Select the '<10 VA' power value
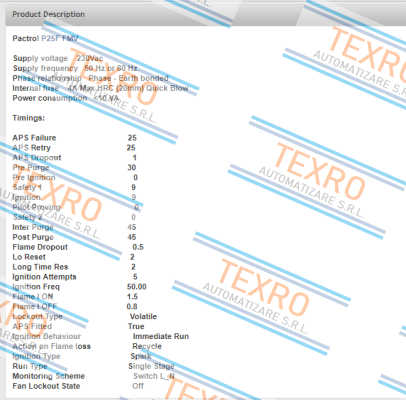 point(106,98)
